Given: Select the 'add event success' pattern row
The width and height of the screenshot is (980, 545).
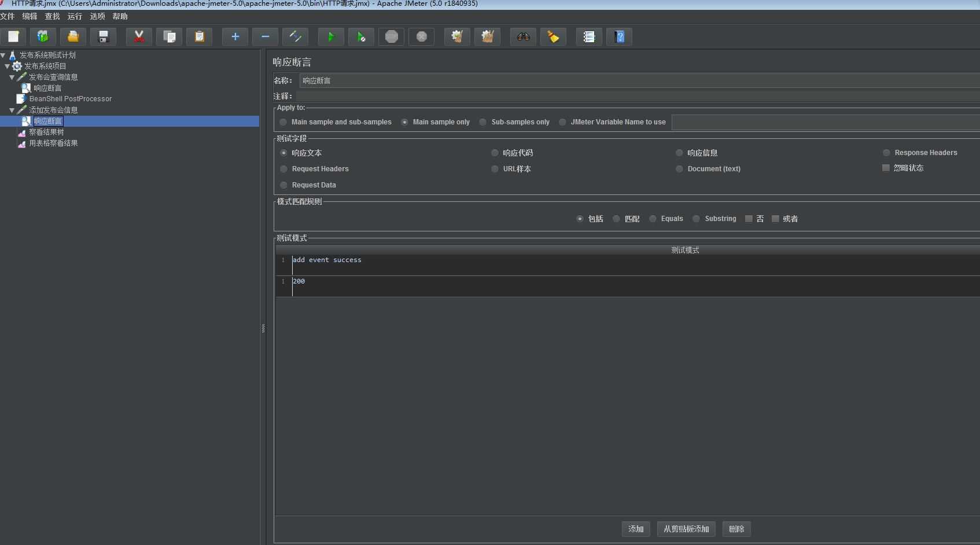Looking at the screenshot, I should coord(628,265).
